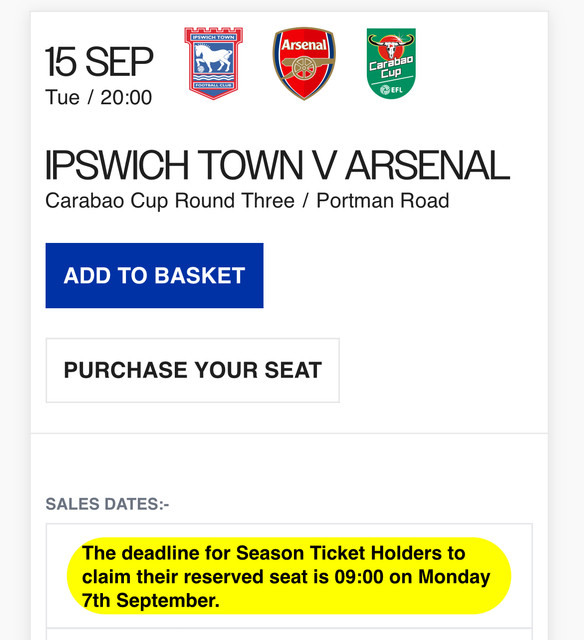The image size is (584, 640).
Task: Click '7th September' in the deadline notice
Action: [151, 600]
